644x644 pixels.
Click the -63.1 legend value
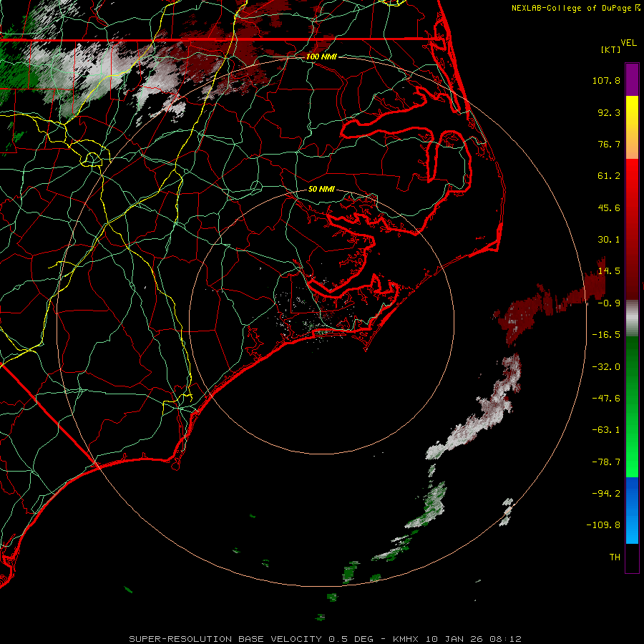coord(606,430)
